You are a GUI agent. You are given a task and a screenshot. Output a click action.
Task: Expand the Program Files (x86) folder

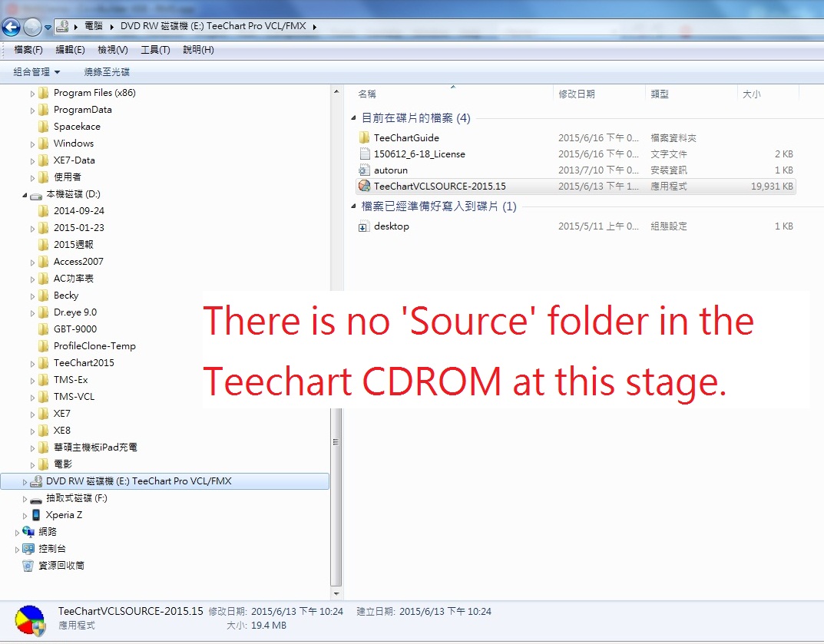(32, 94)
